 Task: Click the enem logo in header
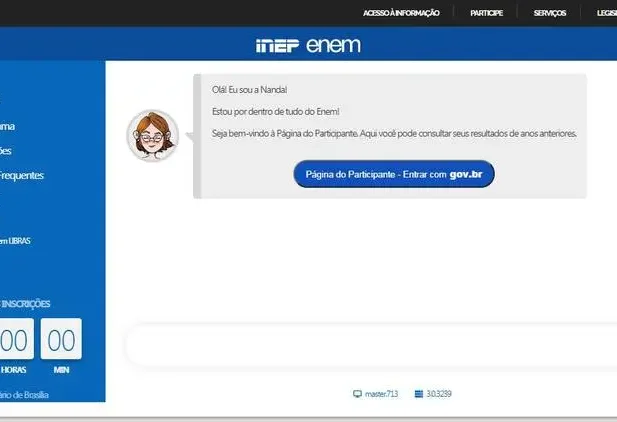click(x=333, y=45)
